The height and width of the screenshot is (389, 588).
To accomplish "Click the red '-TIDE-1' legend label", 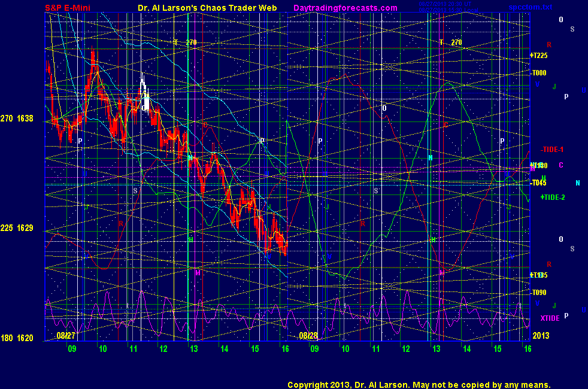I will [552, 150].
